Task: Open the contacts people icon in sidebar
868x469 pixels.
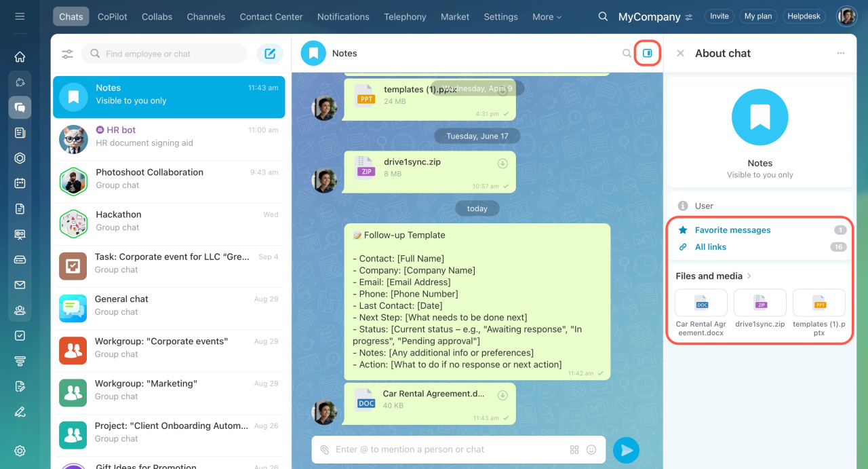Action: click(x=20, y=310)
